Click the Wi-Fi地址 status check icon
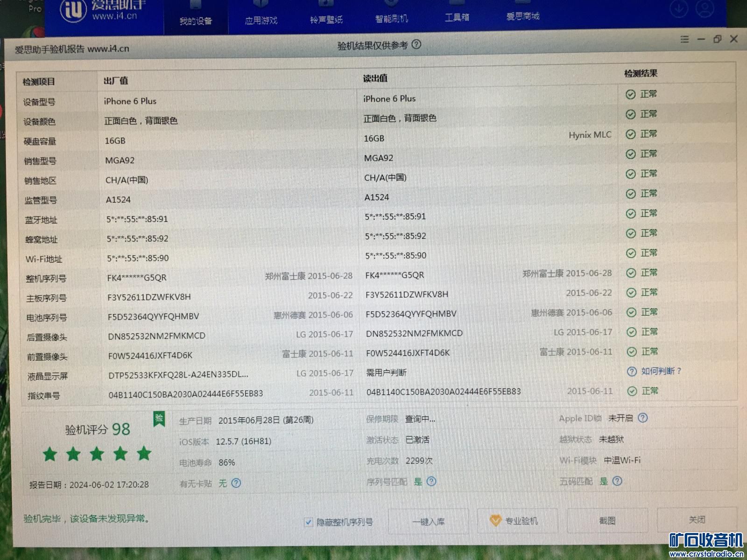Image resolution: width=747 pixels, height=560 pixels. 631,253
